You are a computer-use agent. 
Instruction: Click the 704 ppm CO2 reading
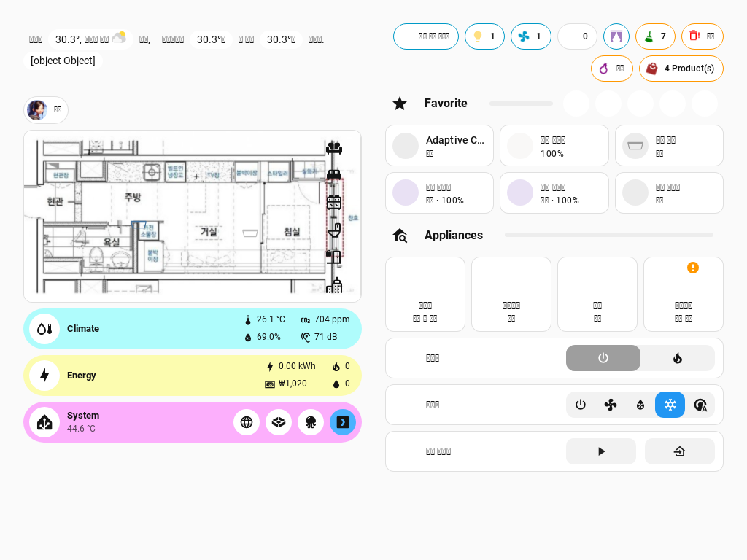pyautogui.click(x=325, y=319)
